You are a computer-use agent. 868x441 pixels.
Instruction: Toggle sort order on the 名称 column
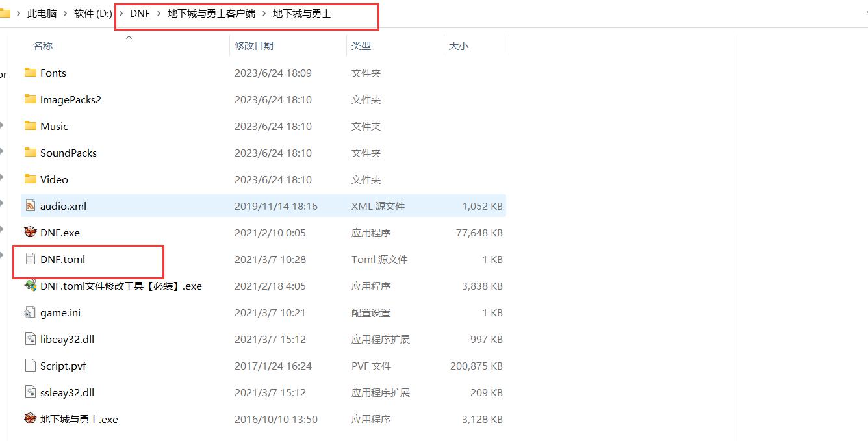[43, 45]
